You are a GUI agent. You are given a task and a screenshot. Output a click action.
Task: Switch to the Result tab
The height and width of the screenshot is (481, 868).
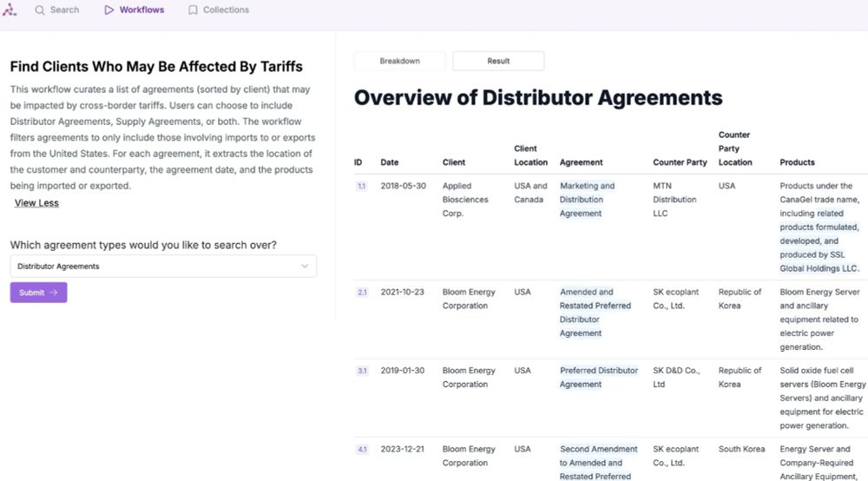pos(498,61)
